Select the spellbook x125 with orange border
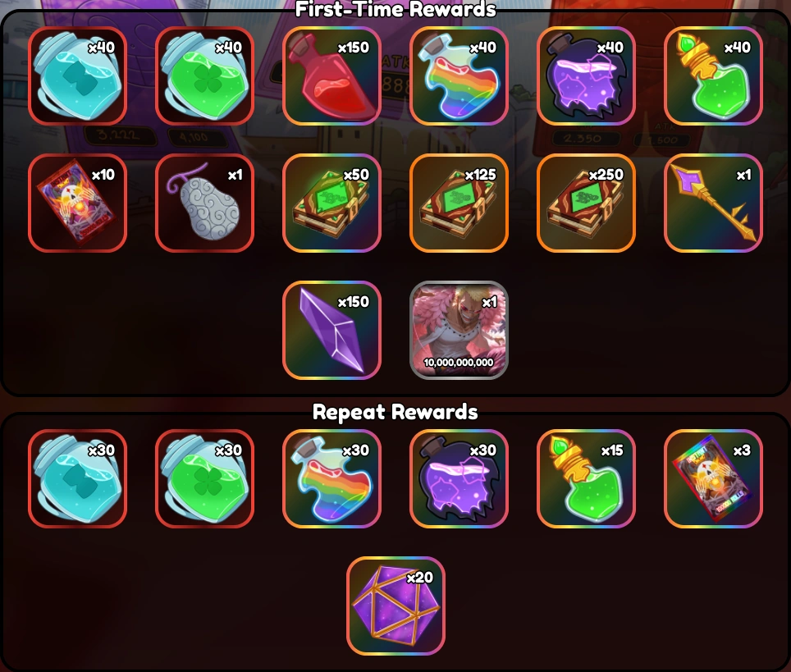791x672 pixels. 459,203
